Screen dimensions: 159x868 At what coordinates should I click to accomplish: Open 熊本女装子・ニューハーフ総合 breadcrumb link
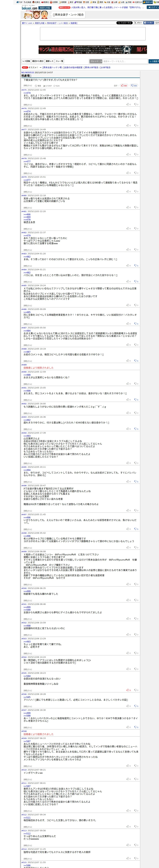pyautogui.click(x=57, y=23)
